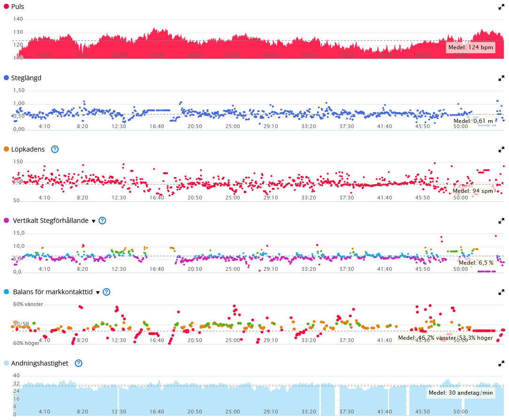Open help for Löpkadens
The height and width of the screenshot is (420, 509).
(55, 149)
